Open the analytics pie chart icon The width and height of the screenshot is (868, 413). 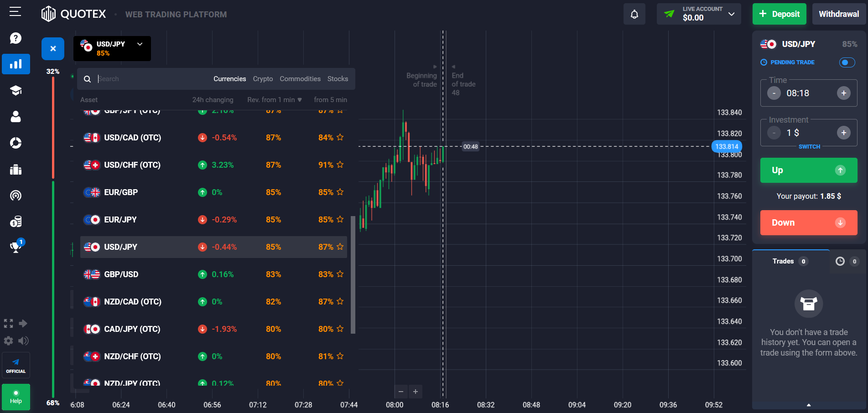click(x=16, y=143)
